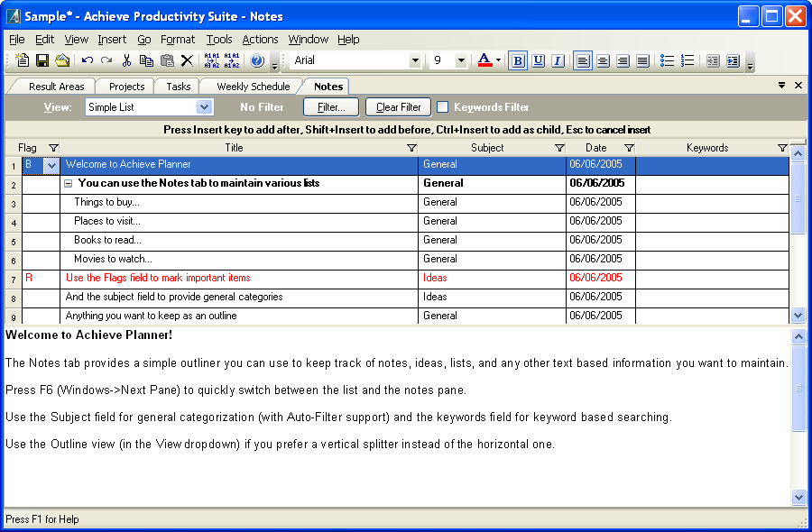Viewport: 812px width, 532px height.
Task: Delete item with the X icon
Action: click(x=187, y=60)
